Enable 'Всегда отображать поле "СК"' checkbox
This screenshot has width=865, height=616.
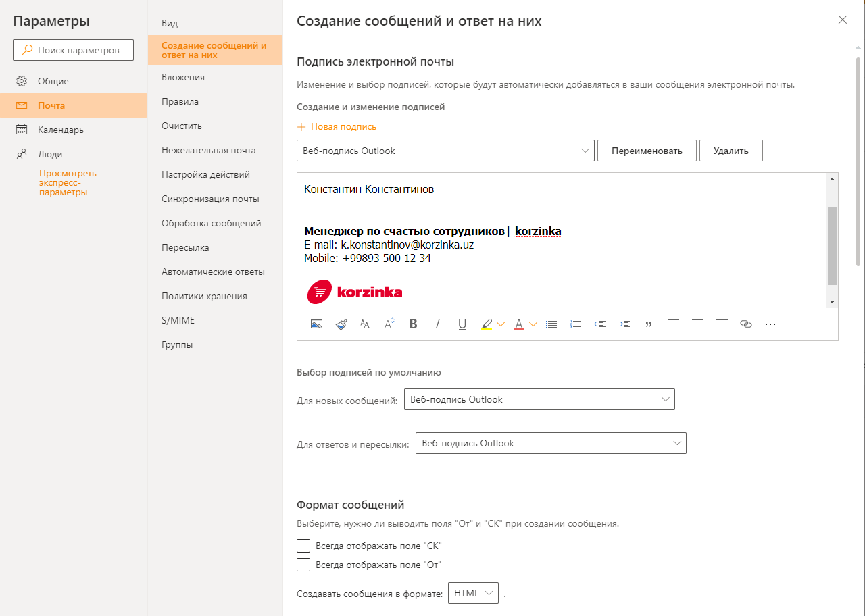303,546
